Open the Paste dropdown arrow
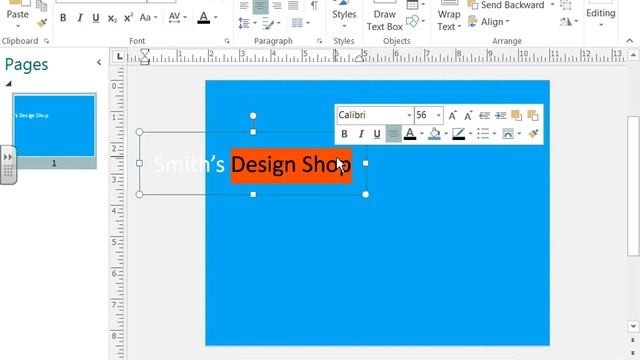Image resolution: width=640 pixels, height=360 pixels. tap(18, 27)
